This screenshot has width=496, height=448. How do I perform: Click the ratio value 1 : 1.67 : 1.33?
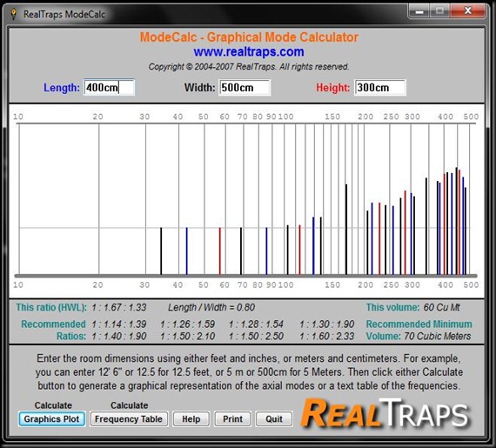119,307
